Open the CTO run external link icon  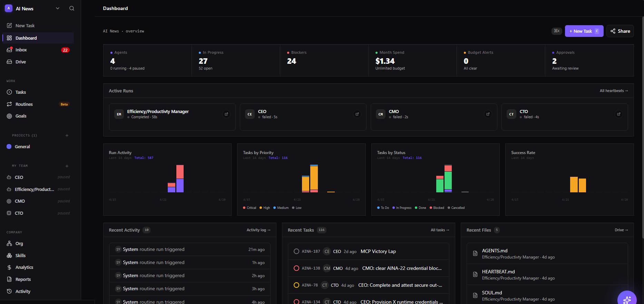tap(619, 114)
